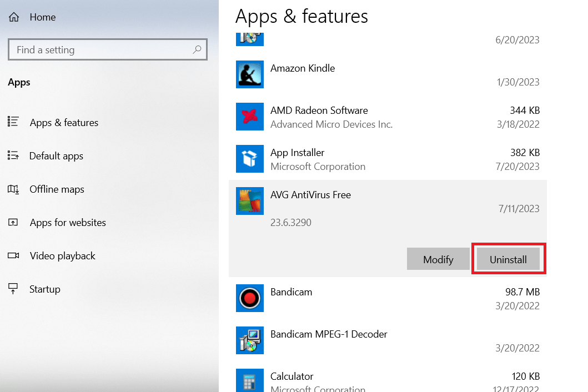Screen dimensions: 588x392
Task: Click AVG version number 23.6.3290
Action: [290, 223]
